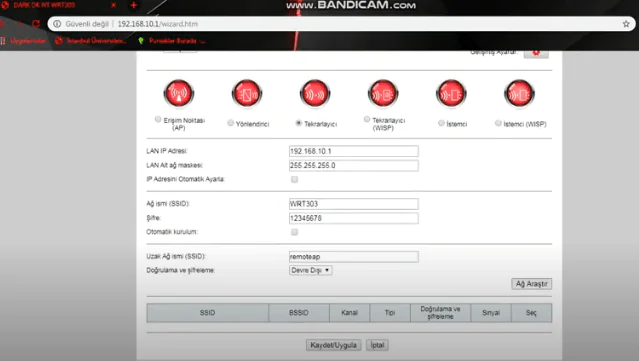639x361 pixels.
Task: Select Yönlendirici radio button
Action: (231, 123)
